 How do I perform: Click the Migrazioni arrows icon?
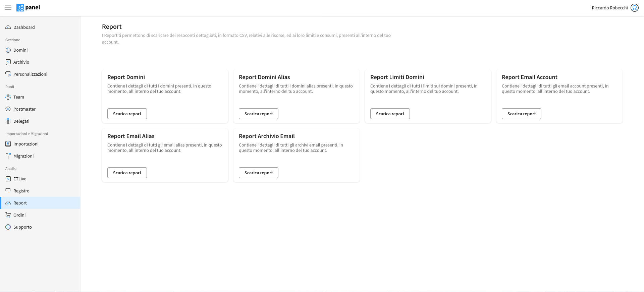point(8,156)
